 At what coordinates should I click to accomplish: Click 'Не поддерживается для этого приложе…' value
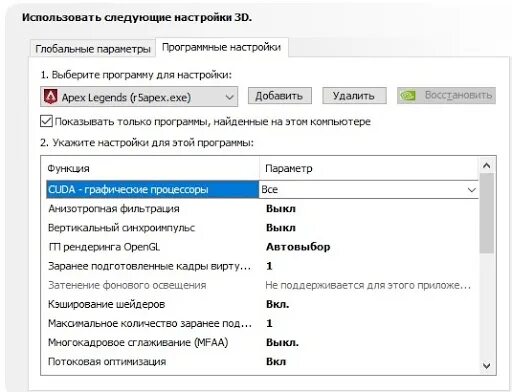tap(368, 285)
